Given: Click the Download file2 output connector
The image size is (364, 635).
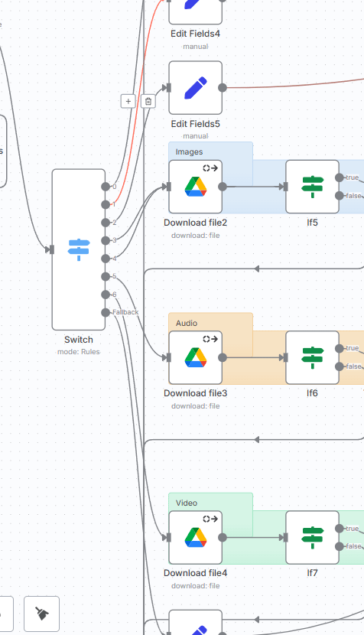Looking at the screenshot, I should pyautogui.click(x=223, y=186).
